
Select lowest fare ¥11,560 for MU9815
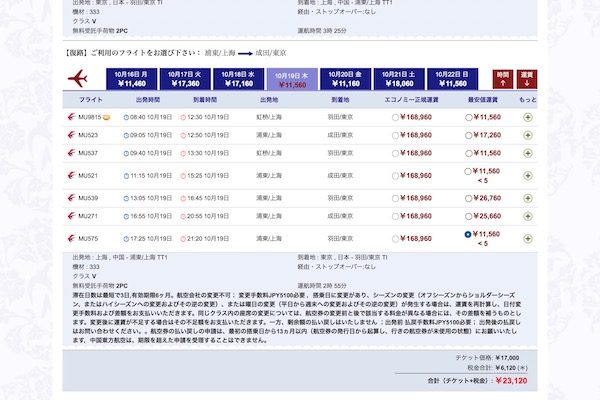(x=468, y=118)
